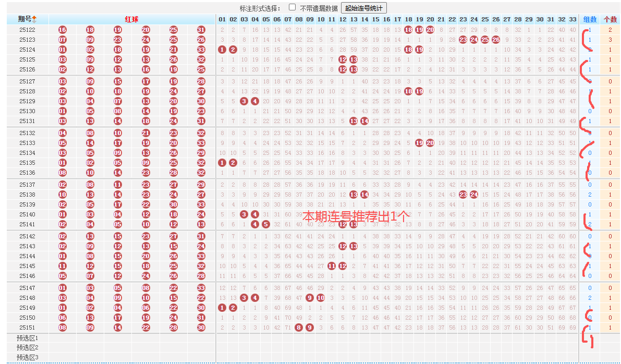Click red ball 29 in period 25134
The width and height of the screenshot is (621, 364).
tap(201, 153)
